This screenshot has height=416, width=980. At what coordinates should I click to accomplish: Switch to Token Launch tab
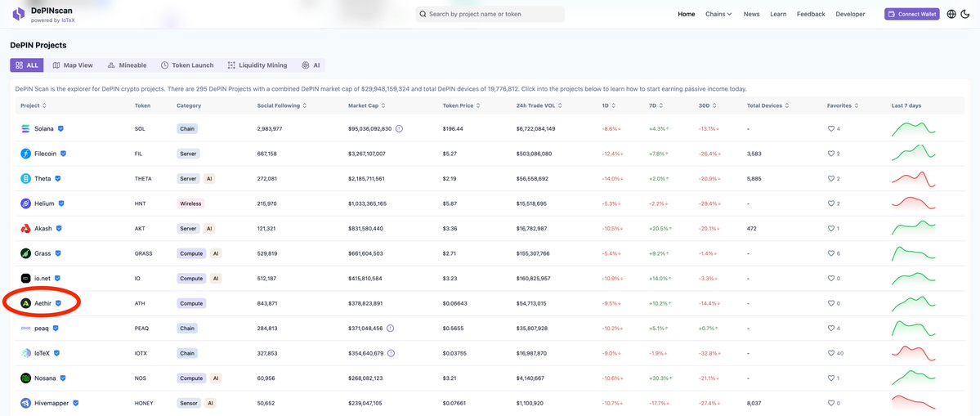coord(187,65)
